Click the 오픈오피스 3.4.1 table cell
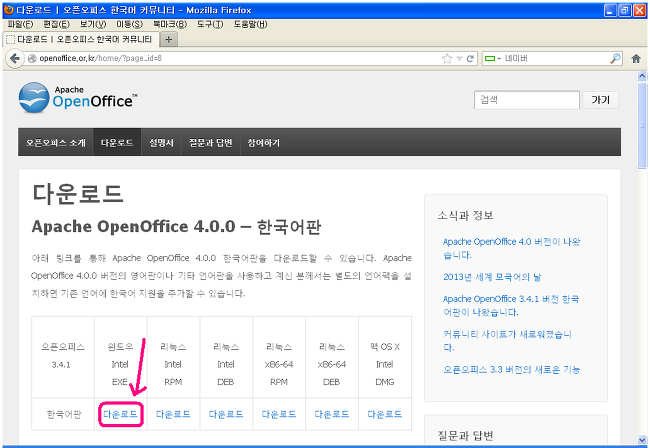This screenshot has width=650, height=448. [63, 356]
